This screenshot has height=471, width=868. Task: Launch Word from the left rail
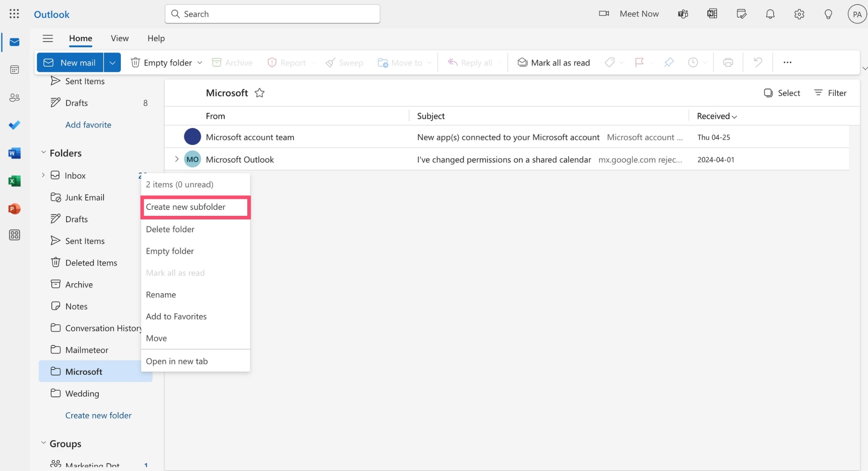click(x=14, y=153)
